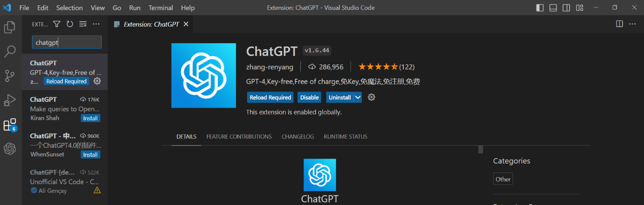This screenshot has width=644, height=205.
Task: Switch to the FEATURE CONTRIBUTIONS tab
Action: pyautogui.click(x=239, y=137)
